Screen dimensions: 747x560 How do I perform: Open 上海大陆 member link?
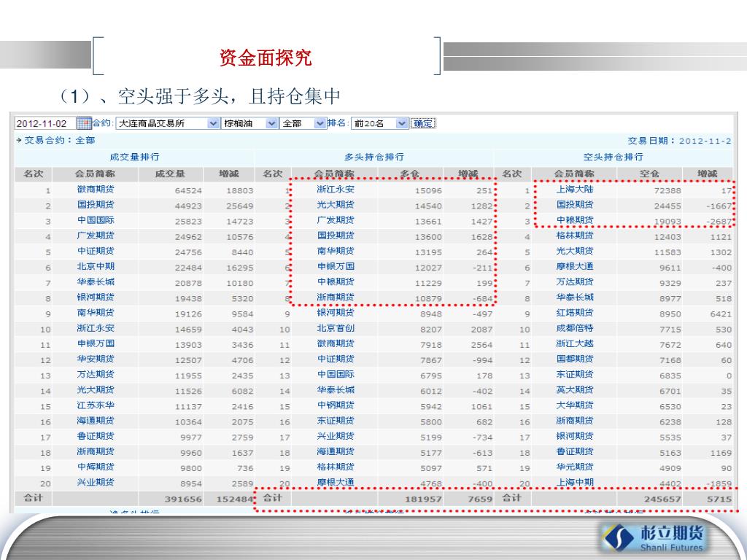coord(575,190)
